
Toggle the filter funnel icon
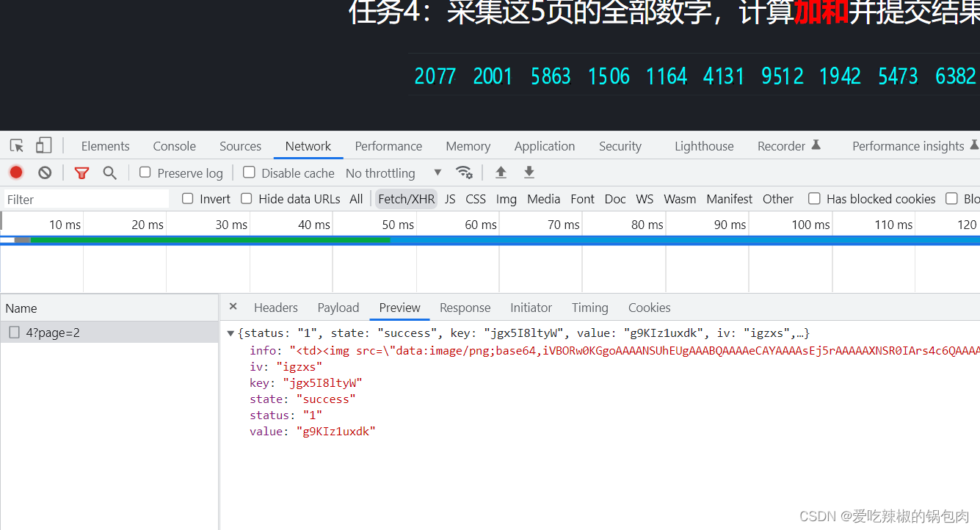tap(81, 173)
